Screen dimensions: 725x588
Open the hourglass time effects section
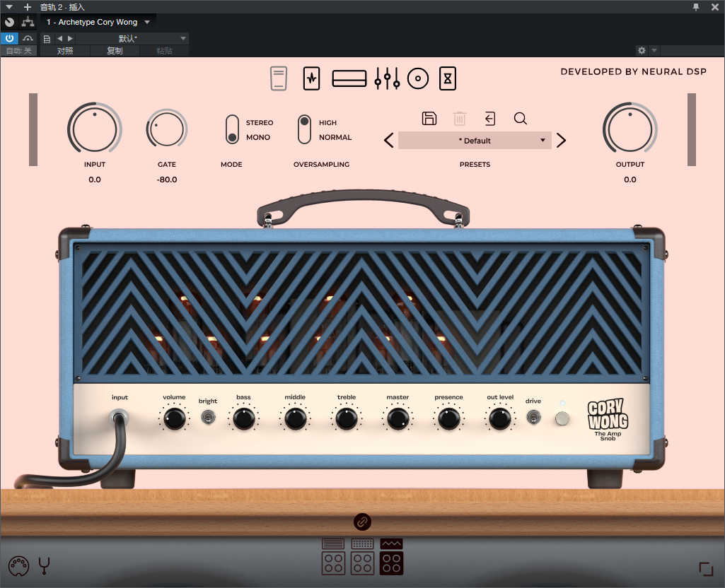448,78
